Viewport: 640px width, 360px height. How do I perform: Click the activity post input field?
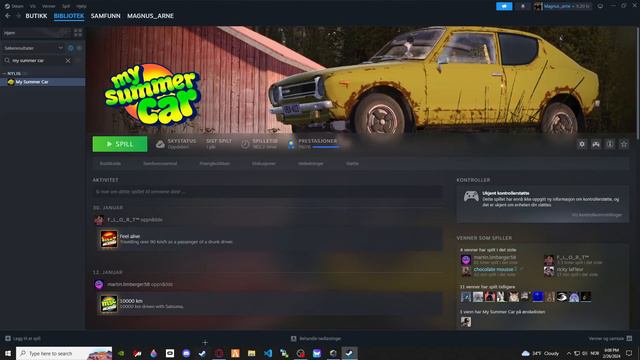[x=267, y=191]
